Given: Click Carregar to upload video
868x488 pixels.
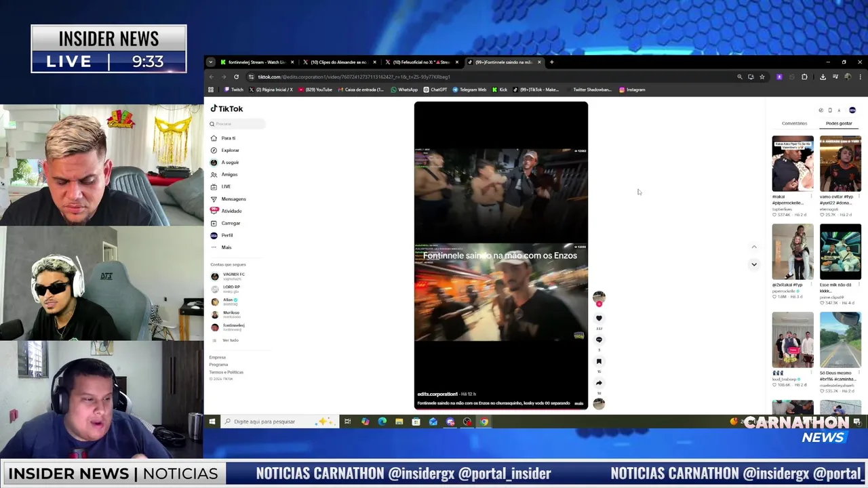Looking at the screenshot, I should (226, 223).
